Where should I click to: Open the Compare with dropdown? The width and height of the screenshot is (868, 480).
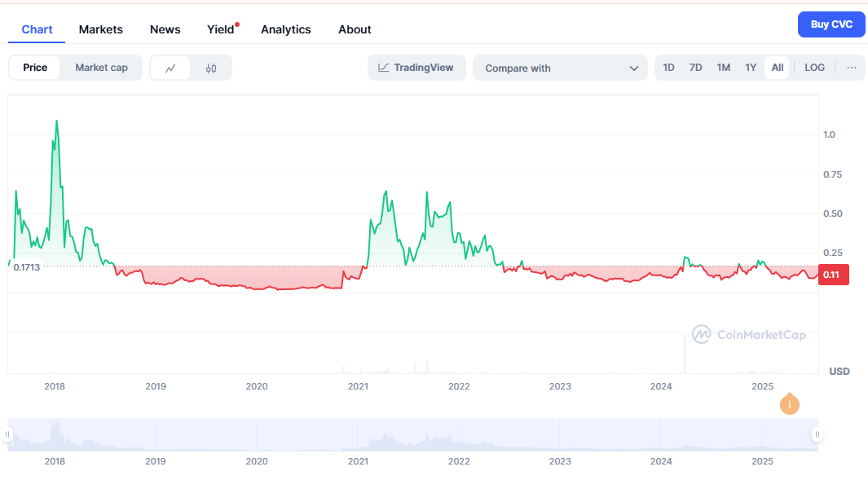[x=560, y=68]
